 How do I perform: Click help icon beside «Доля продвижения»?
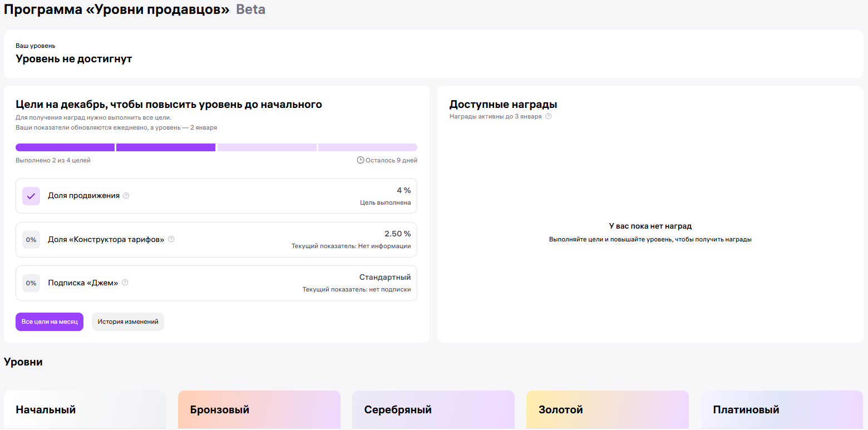[x=126, y=196]
